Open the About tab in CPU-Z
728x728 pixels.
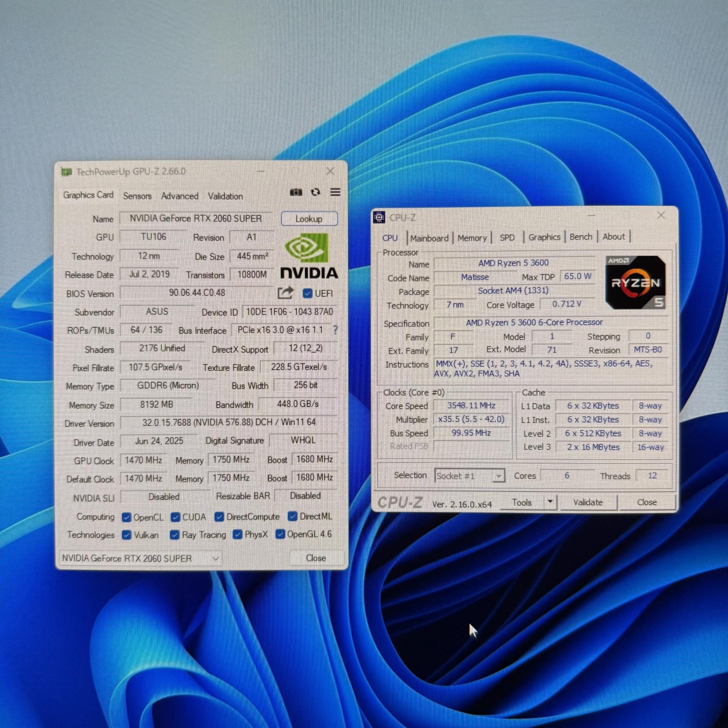(614, 237)
